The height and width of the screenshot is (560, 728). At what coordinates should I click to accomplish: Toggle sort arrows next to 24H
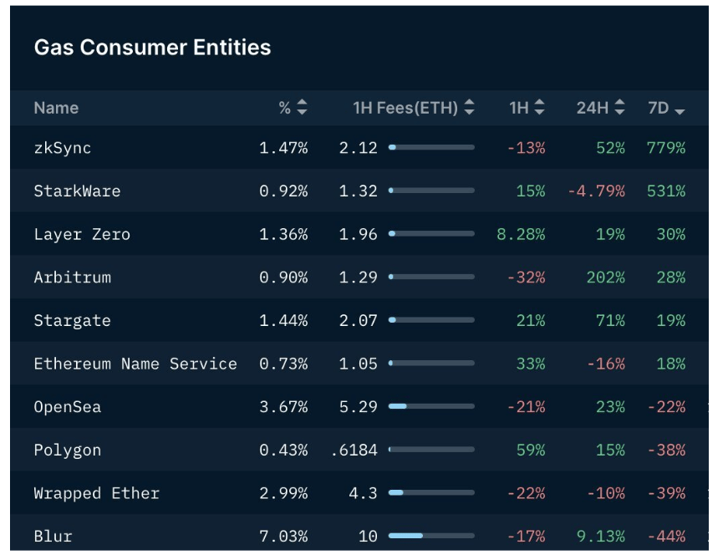619,108
